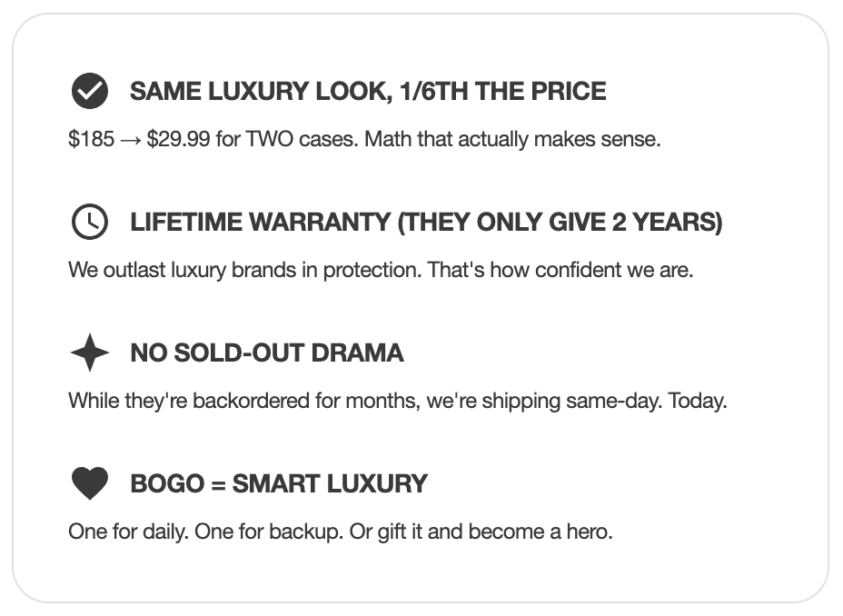The height and width of the screenshot is (616, 843).
Task: Click the $29.99 sale price
Action: coord(178,140)
